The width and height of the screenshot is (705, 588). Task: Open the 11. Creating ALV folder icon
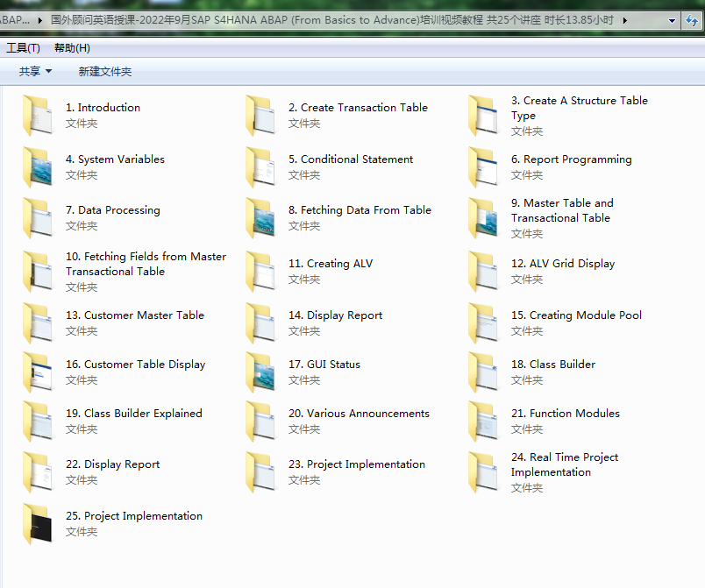[x=260, y=272]
